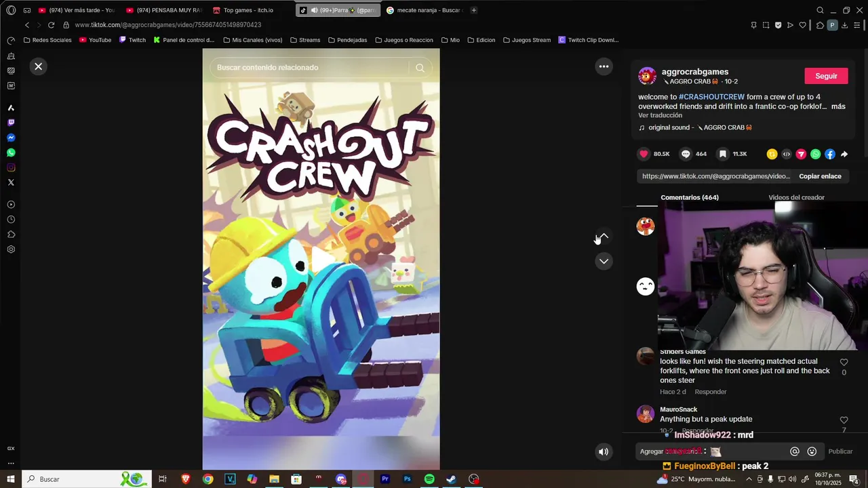Viewport: 868px width, 488px height.
Task: Open the Opera main menu logo
Action: 11,10
